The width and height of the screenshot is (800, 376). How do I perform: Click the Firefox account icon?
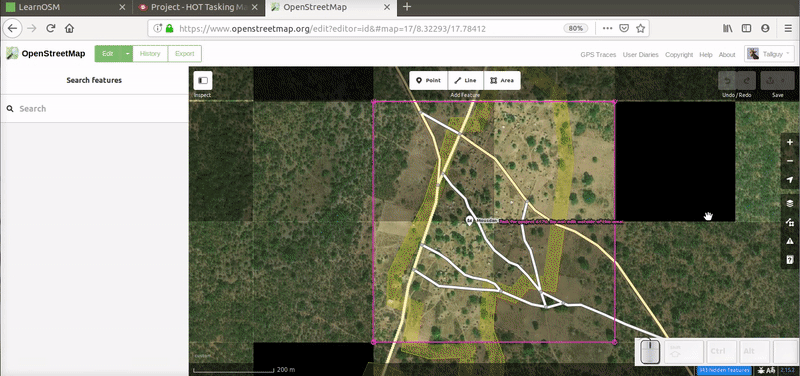click(x=765, y=29)
